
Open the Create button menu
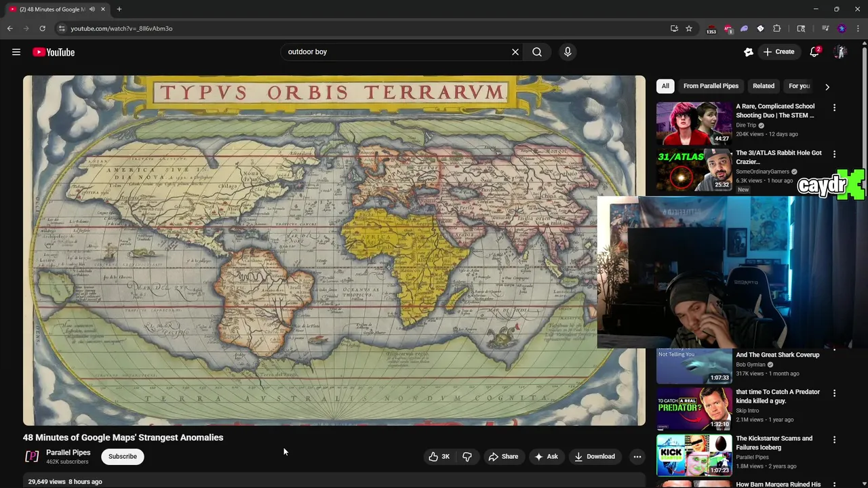click(x=778, y=52)
